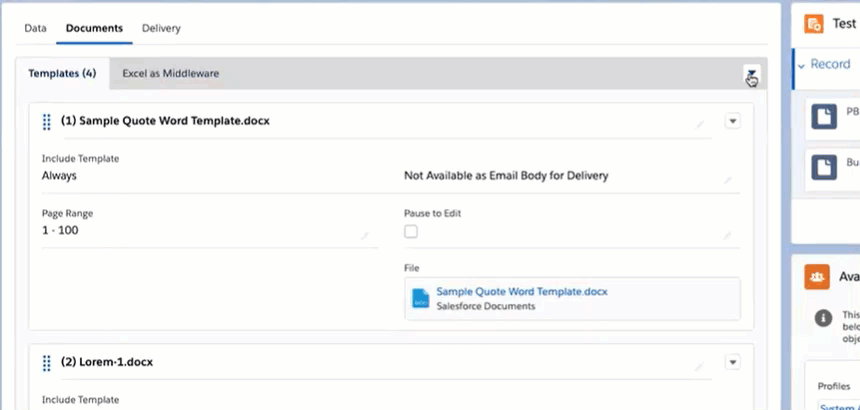This screenshot has width=860, height=410.
Task: Click the Page Range value 1 - 100
Action: coord(60,230)
